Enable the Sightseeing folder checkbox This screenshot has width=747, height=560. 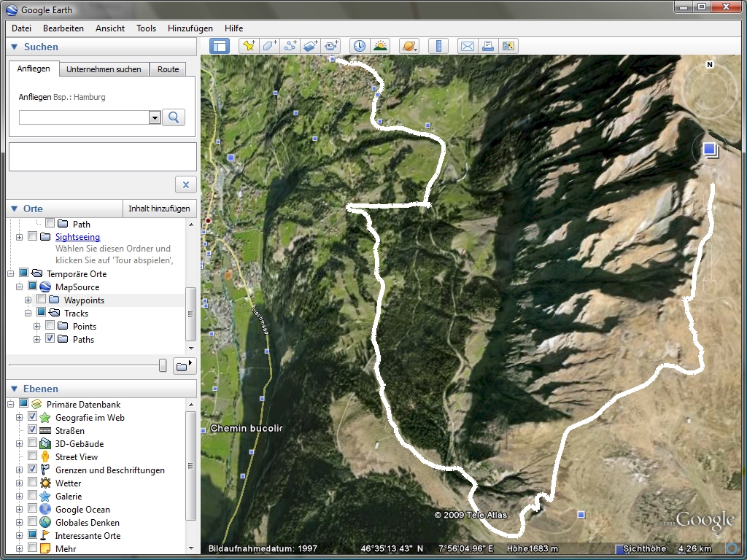[32, 236]
